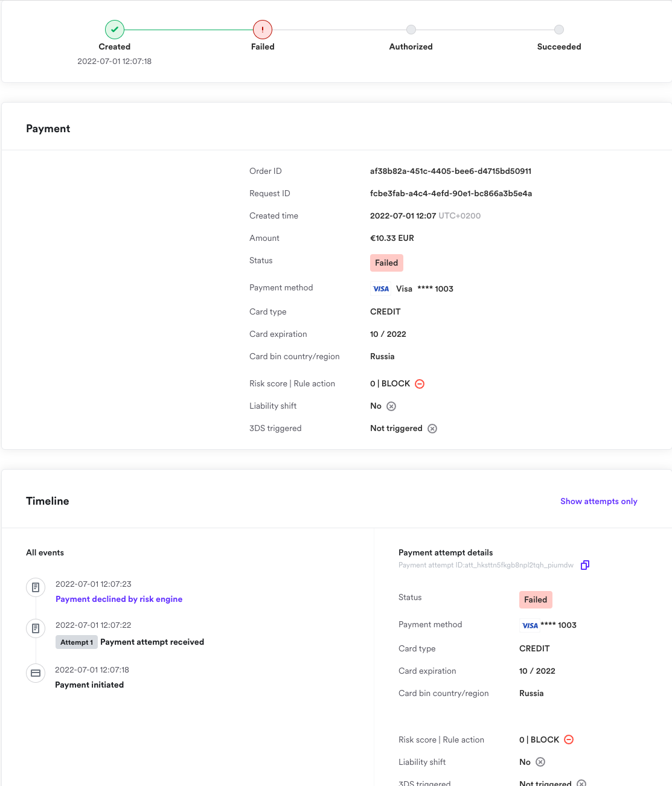Click the 3DS Not triggered icon in Payment

pyautogui.click(x=432, y=429)
